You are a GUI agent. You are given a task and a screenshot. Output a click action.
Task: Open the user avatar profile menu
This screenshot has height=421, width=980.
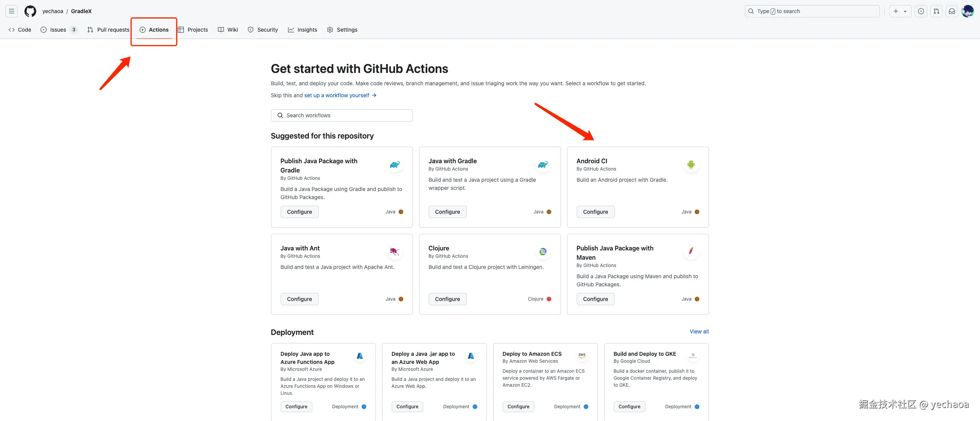[x=967, y=11]
